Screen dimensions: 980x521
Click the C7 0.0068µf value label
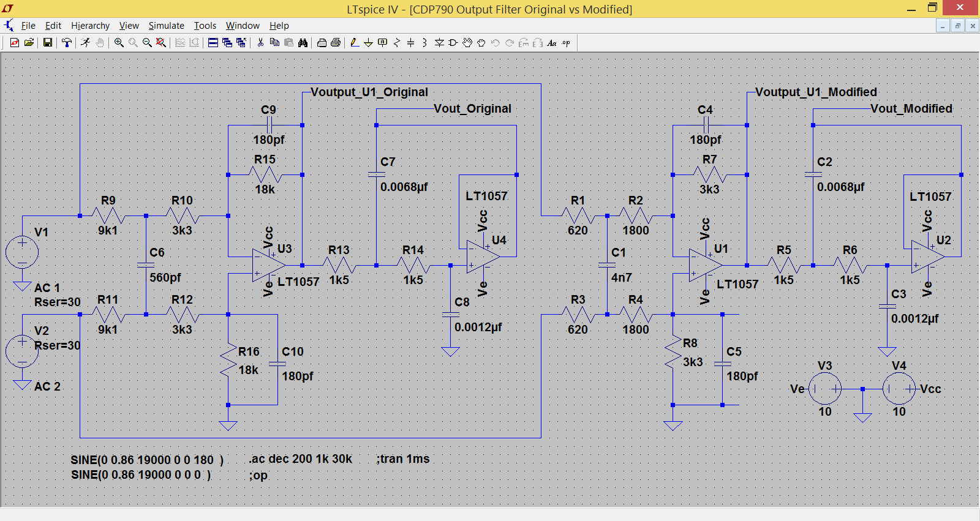[x=404, y=187]
